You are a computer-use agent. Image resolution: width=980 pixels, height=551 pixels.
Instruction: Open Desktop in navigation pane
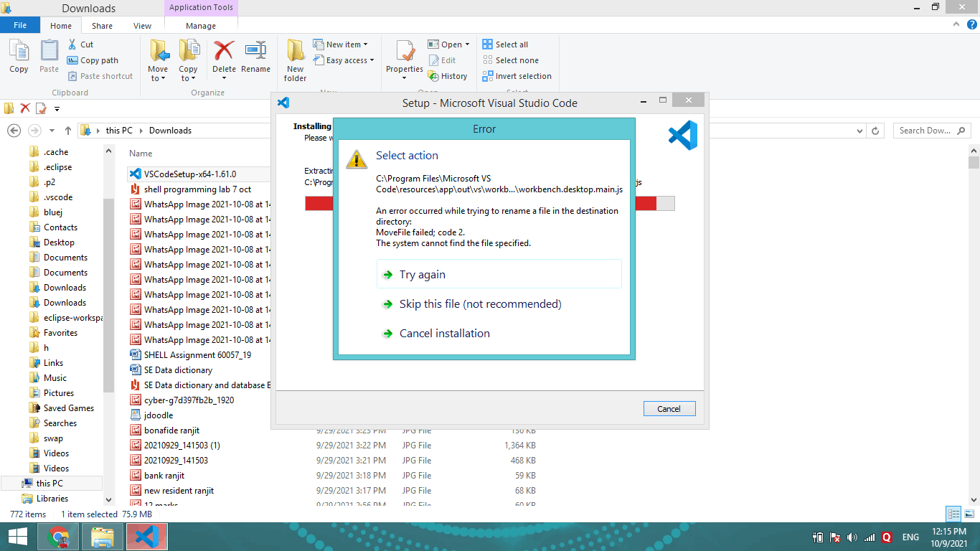click(59, 242)
